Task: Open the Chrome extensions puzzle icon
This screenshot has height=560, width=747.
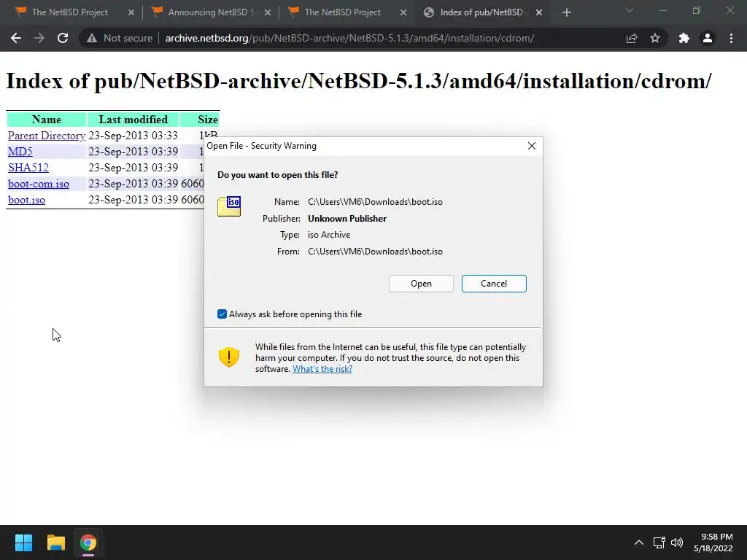Action: point(684,38)
